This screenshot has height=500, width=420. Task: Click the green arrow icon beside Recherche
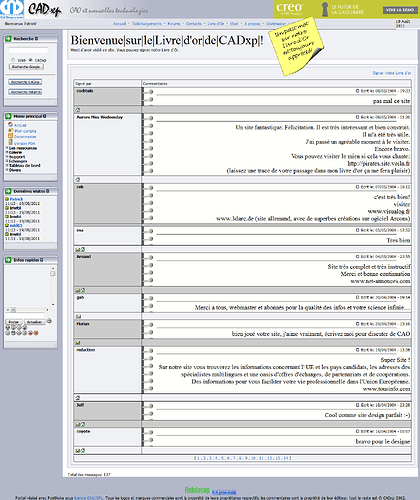tap(8, 39)
